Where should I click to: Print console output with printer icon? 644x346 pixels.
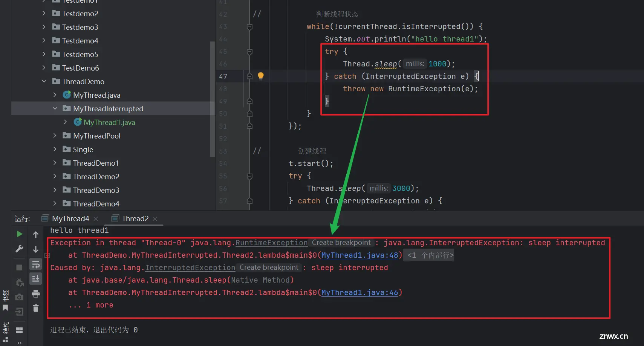point(36,294)
